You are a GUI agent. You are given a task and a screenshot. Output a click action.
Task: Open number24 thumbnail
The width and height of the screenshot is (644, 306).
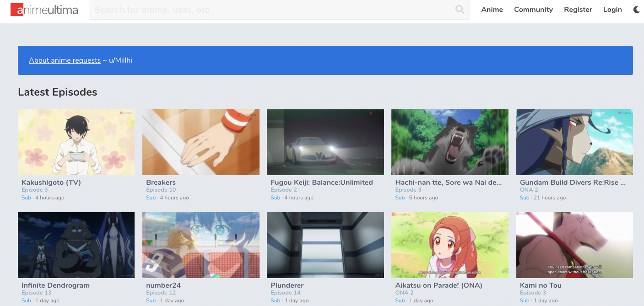pyautogui.click(x=201, y=245)
